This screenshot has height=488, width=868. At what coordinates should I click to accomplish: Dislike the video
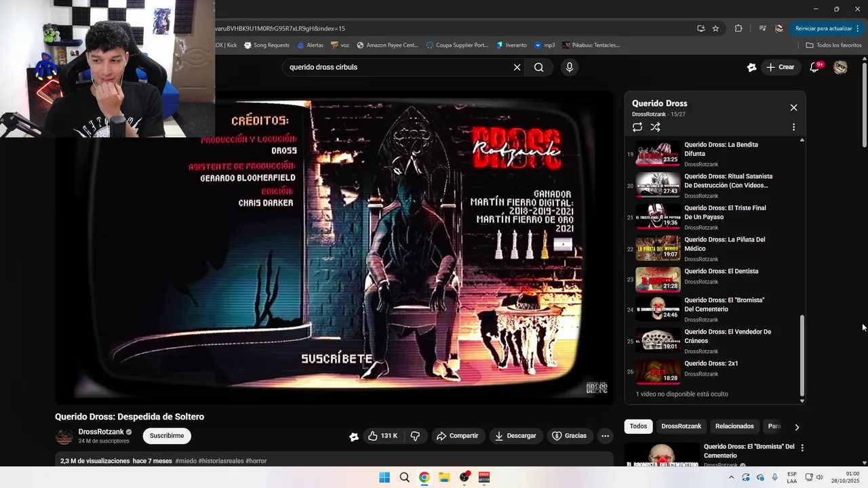pyautogui.click(x=416, y=436)
